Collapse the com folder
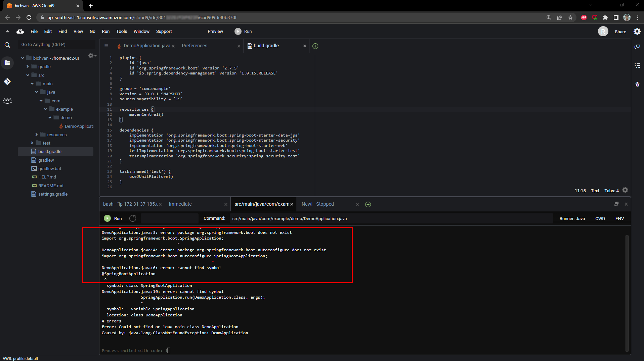The image size is (644, 361). (x=41, y=101)
